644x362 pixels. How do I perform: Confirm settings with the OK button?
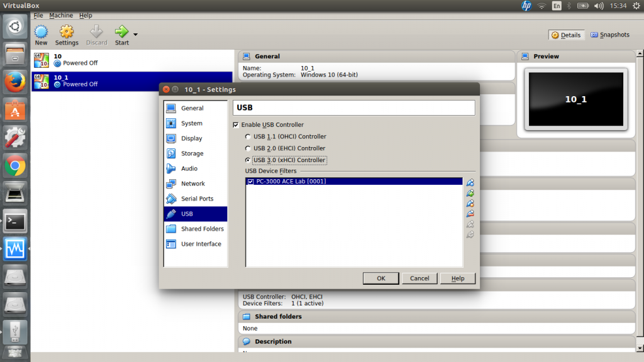pyautogui.click(x=380, y=278)
